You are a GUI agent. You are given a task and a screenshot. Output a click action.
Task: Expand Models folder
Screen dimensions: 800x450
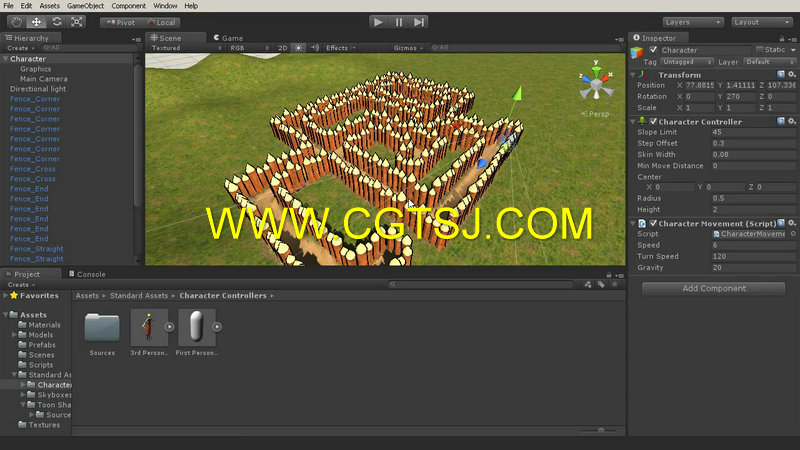pos(14,335)
